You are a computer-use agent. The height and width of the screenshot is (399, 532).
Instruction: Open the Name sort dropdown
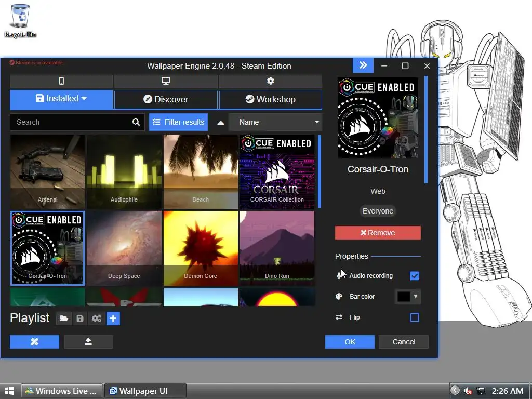click(275, 122)
